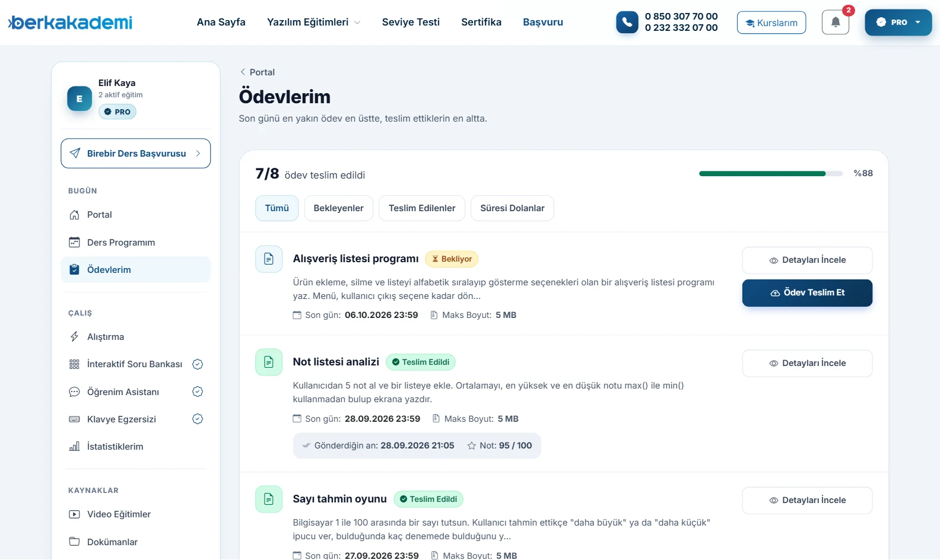940x560 pixels.
Task: Click the PRO badge beside Öğrenim Asistanı
Action: pyautogui.click(x=198, y=392)
